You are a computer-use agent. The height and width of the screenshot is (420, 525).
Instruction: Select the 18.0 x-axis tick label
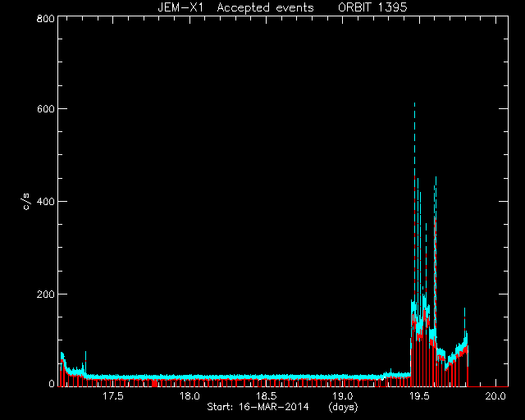click(189, 396)
